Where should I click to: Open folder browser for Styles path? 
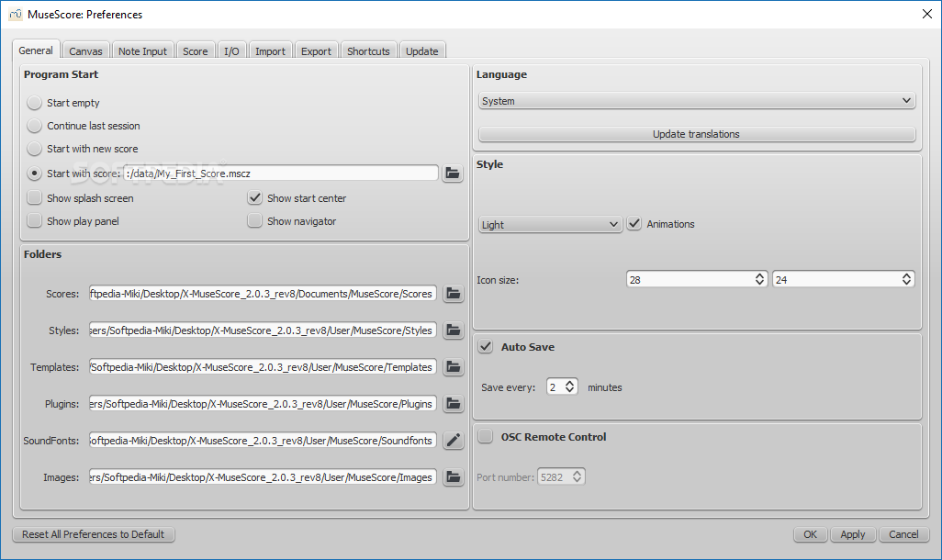[x=454, y=330]
